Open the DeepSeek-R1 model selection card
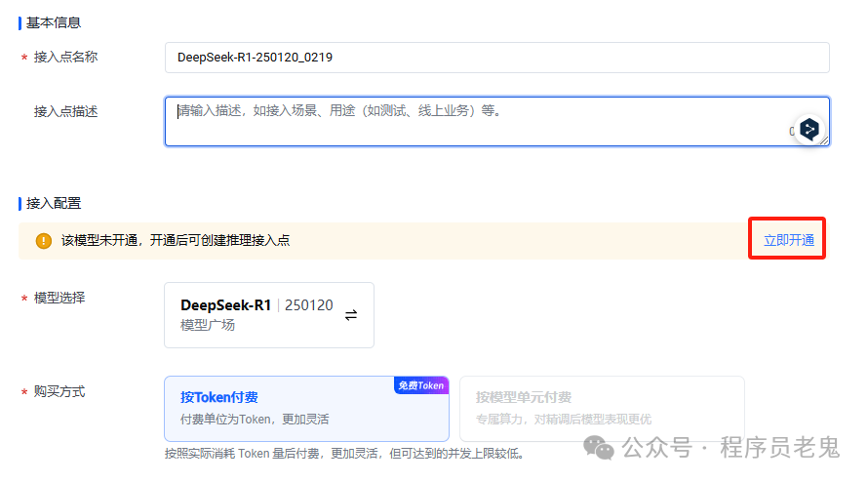This screenshot has height=482, width=868. tap(269, 315)
